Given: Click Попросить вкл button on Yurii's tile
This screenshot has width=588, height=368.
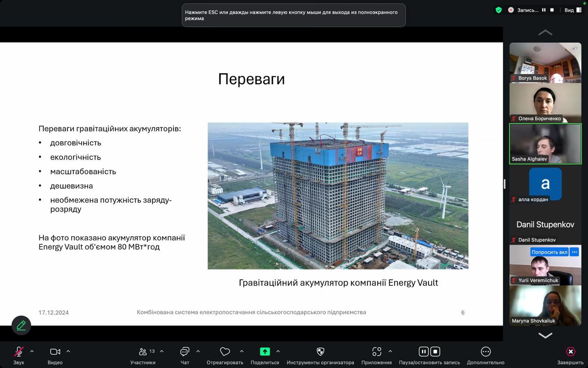Looking at the screenshot, I should [x=549, y=252].
